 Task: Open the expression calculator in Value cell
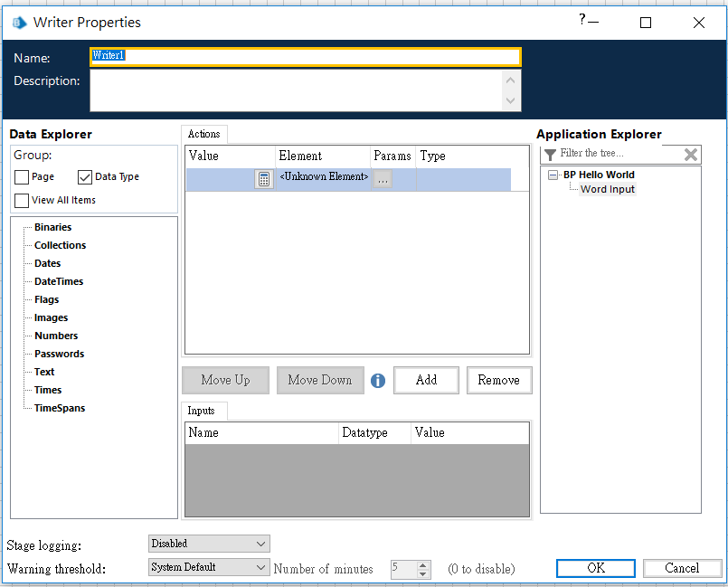pyautogui.click(x=264, y=179)
